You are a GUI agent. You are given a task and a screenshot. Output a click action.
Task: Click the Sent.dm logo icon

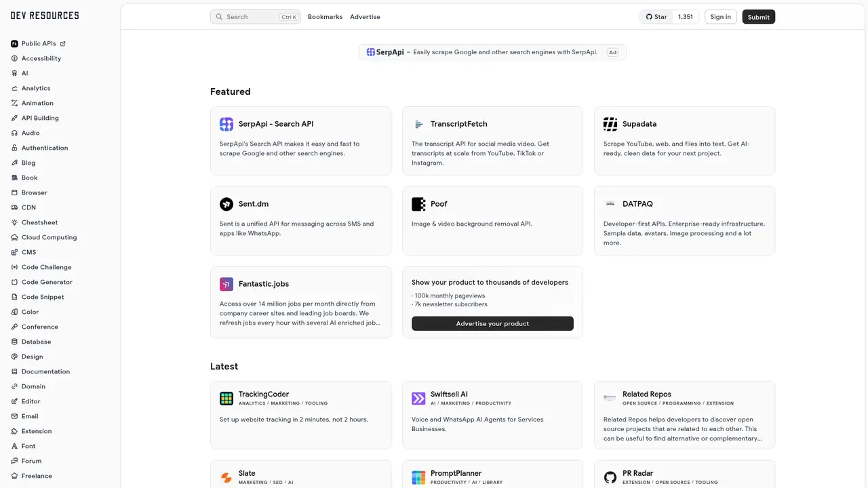(x=226, y=204)
